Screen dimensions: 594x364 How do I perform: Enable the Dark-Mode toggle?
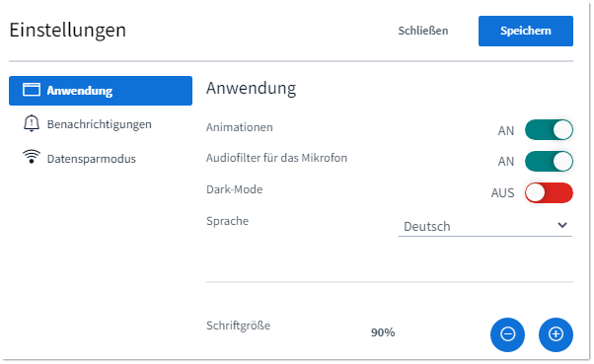click(549, 192)
